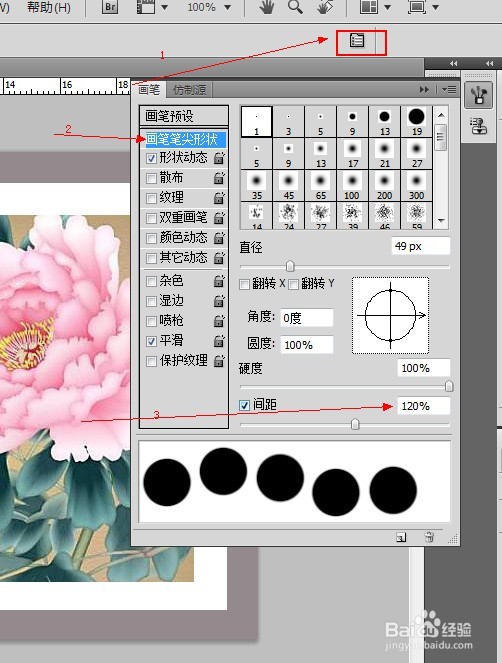Create new brush preset icon
Viewport: 502px width, 663px height.
tap(401, 537)
